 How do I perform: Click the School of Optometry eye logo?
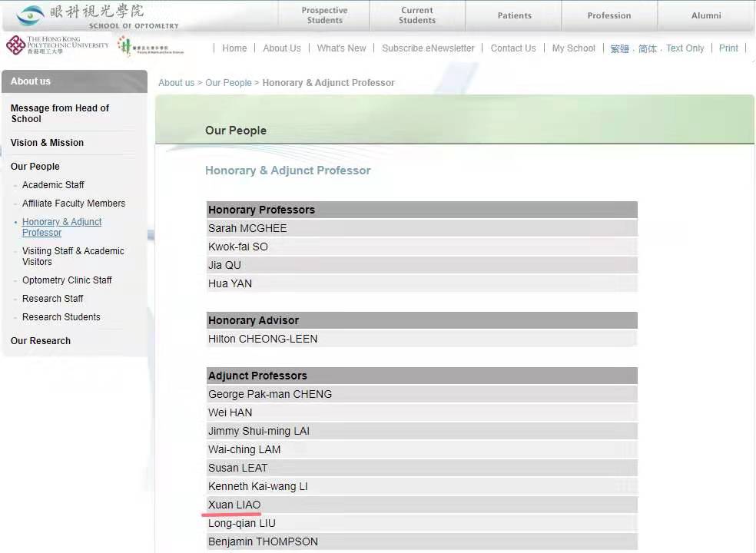tap(31, 15)
